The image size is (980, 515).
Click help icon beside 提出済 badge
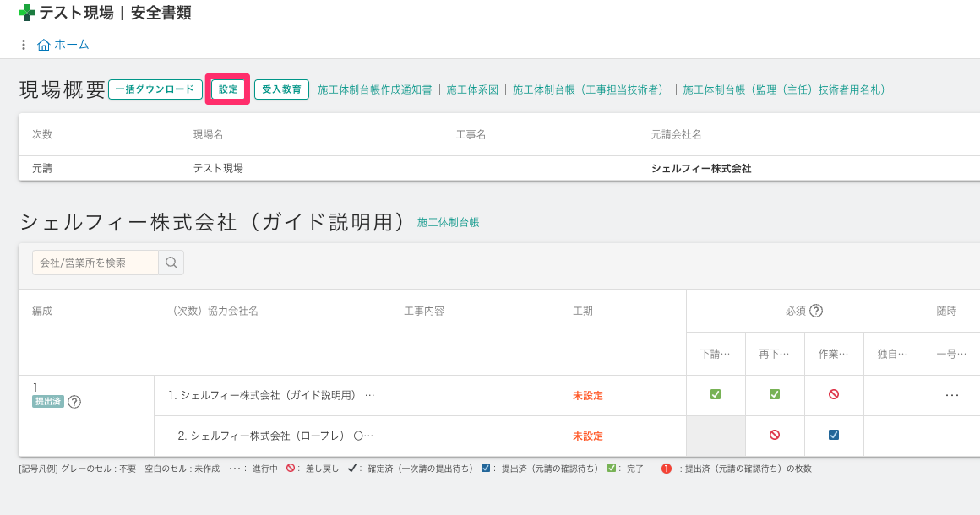[x=74, y=402]
